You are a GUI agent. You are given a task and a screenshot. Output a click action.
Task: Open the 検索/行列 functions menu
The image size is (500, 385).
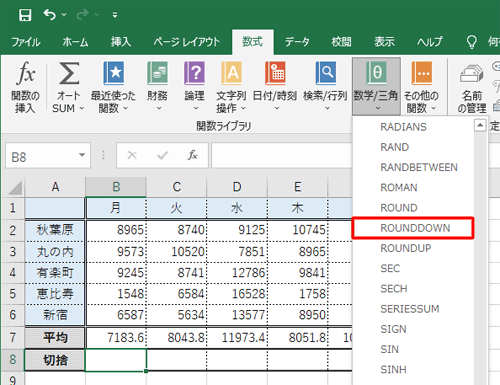tap(325, 87)
